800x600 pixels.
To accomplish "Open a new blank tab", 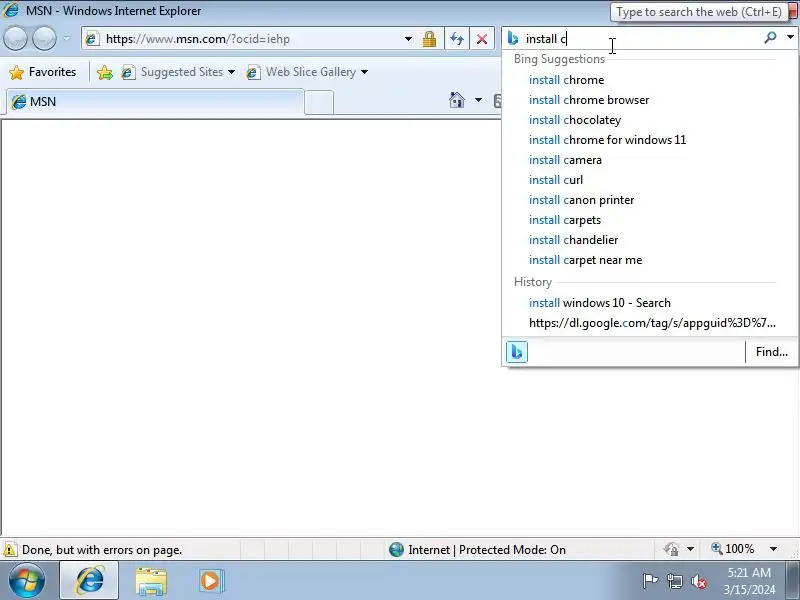I will [319, 103].
